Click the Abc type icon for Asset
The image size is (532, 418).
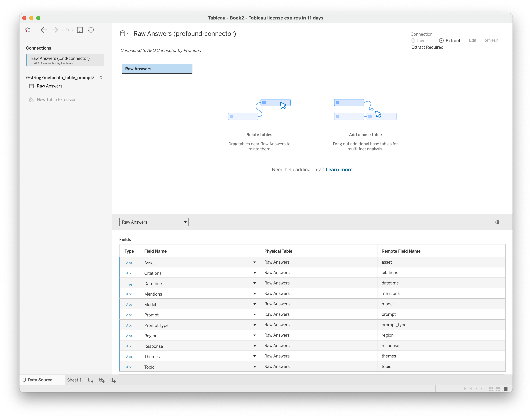pyautogui.click(x=129, y=263)
